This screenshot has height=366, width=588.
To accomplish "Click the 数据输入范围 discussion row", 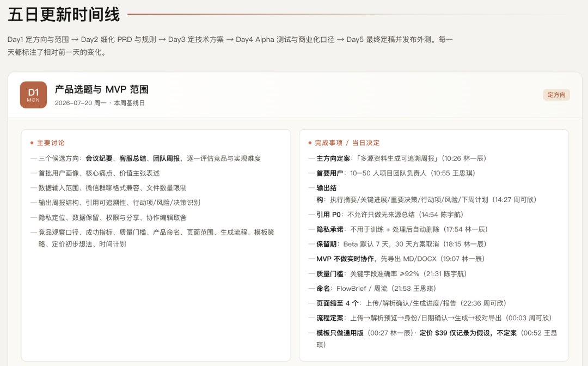I will click(x=109, y=188).
